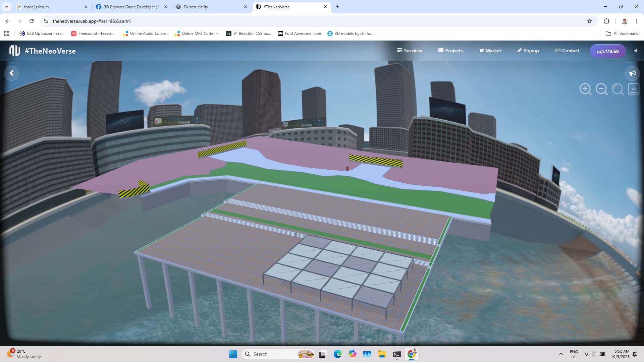Go to the Market page
Image resolution: width=644 pixels, height=362 pixels.
pyautogui.click(x=490, y=51)
